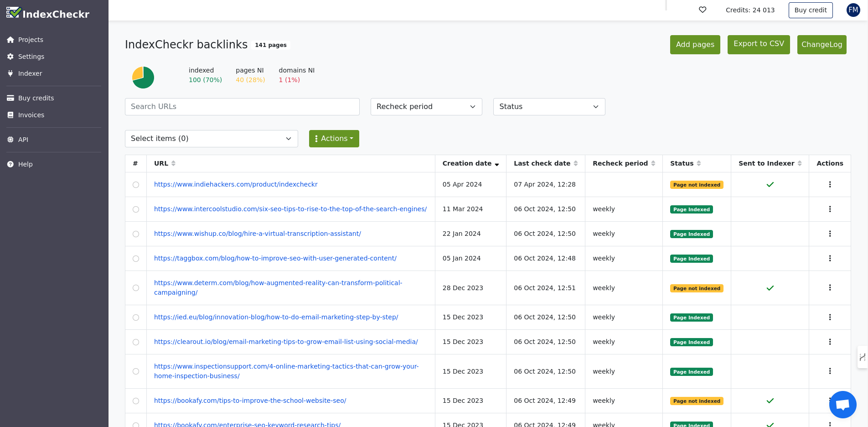The image size is (868, 427).
Task: Click the Invoices icon in sidebar
Action: [x=10, y=115]
